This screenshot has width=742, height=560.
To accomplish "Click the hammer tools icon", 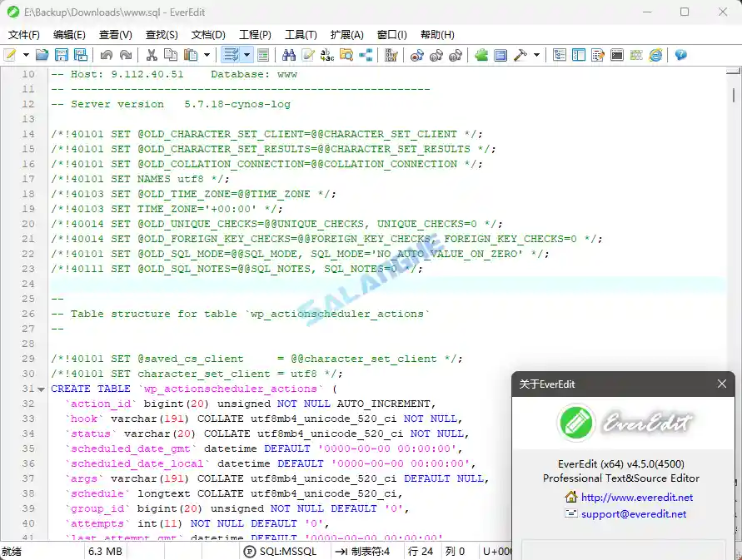I will (520, 55).
